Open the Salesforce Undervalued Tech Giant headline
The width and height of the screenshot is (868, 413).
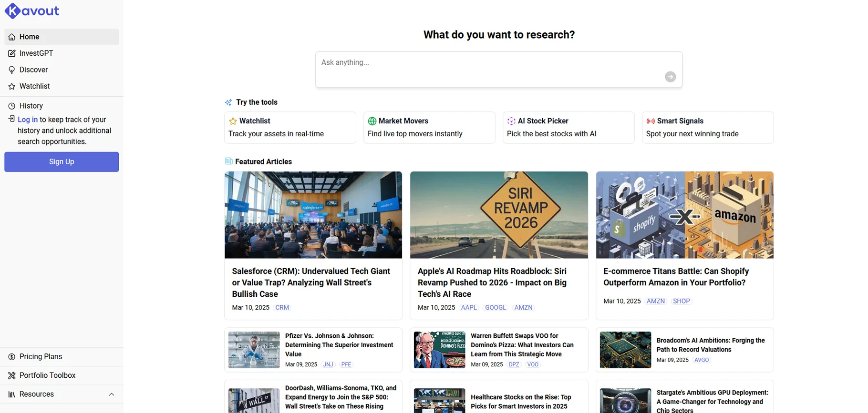[311, 282]
